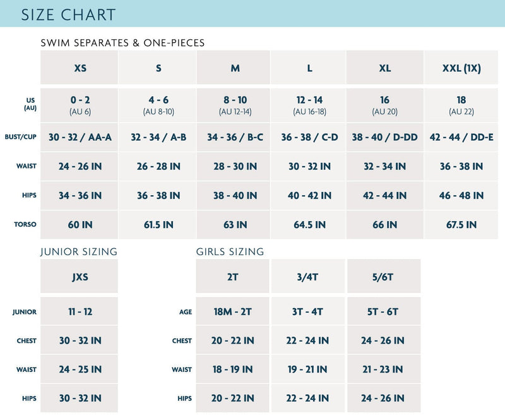Select the 3/4T girls size header

tap(309, 276)
